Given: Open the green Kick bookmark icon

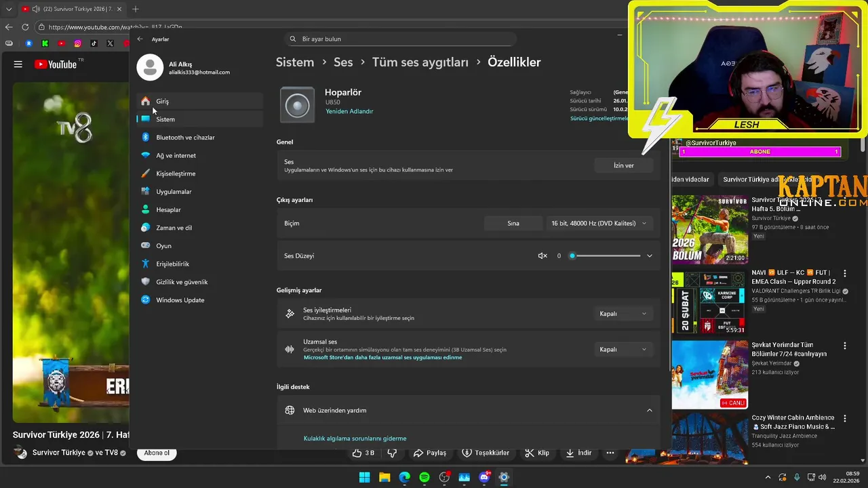Looking at the screenshot, I should (x=45, y=43).
